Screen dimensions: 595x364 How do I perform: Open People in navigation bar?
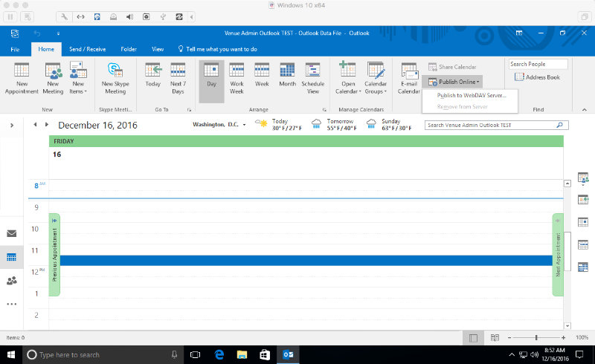point(12,281)
